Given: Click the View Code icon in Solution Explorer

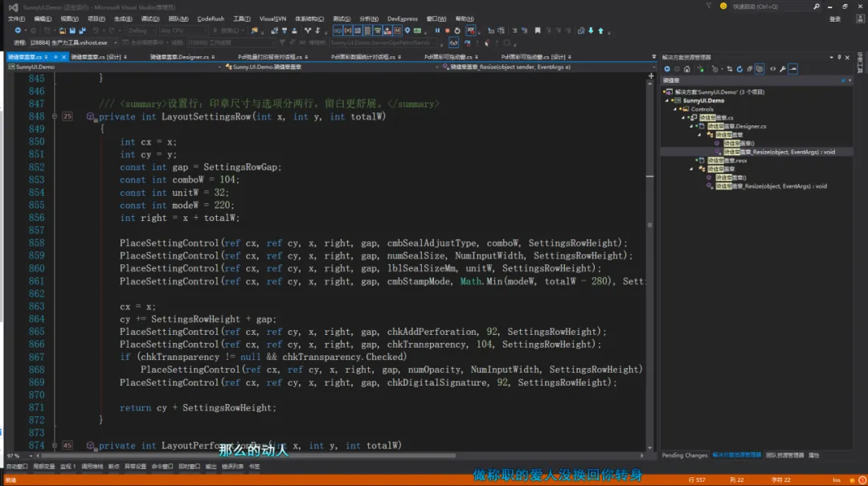Looking at the screenshot, I should [x=773, y=69].
